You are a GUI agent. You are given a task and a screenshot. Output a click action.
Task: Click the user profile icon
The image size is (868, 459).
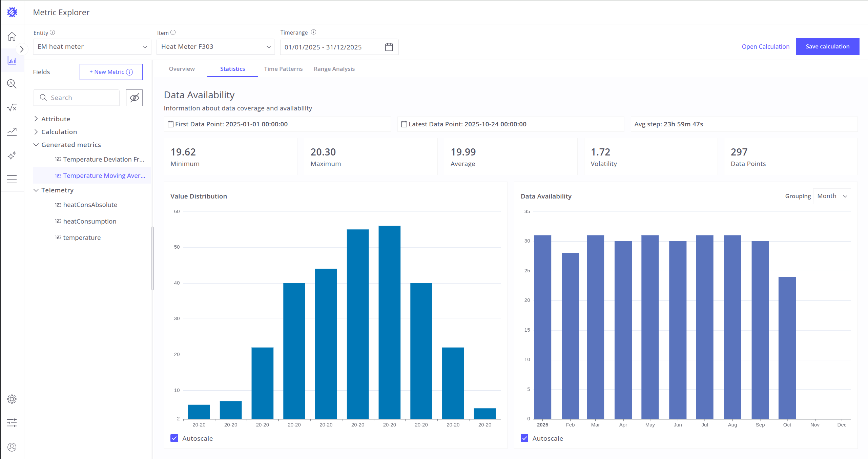click(12, 447)
